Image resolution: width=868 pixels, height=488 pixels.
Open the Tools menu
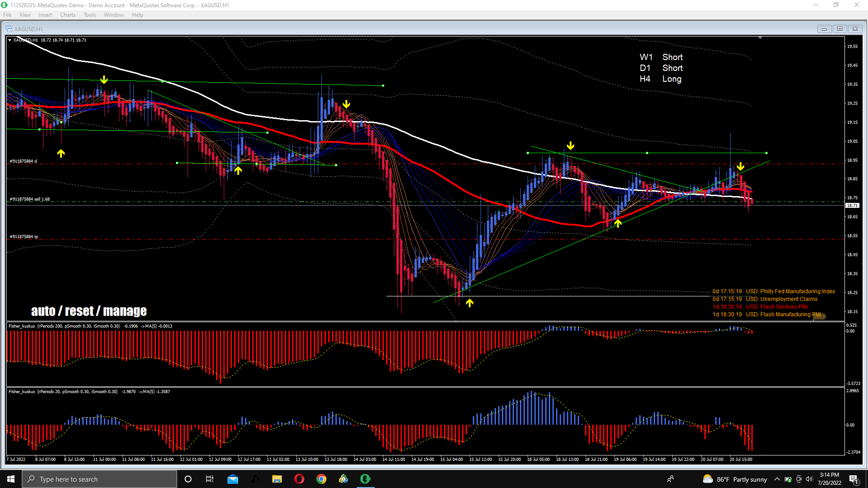click(90, 15)
